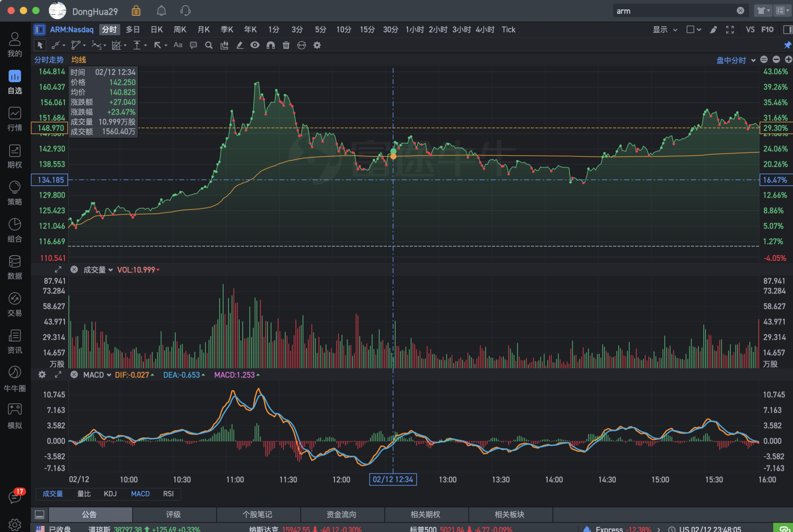This screenshot has width=793, height=532.
Task: Open the 盘中分时 session dropdown
Action: [x=736, y=60]
